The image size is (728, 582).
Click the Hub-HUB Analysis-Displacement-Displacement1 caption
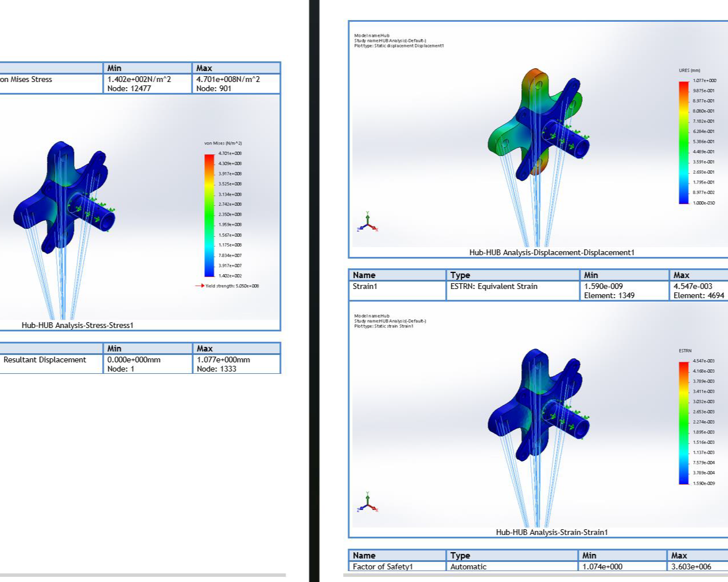[x=551, y=252]
